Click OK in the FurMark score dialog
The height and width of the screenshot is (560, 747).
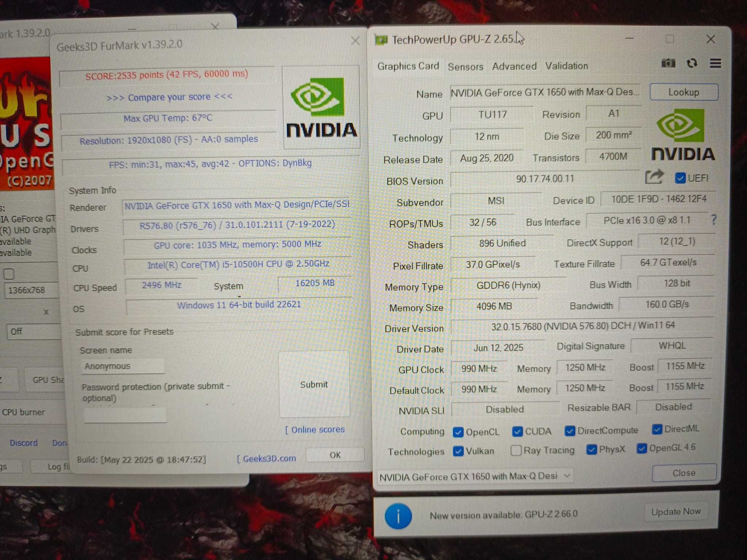pos(335,455)
